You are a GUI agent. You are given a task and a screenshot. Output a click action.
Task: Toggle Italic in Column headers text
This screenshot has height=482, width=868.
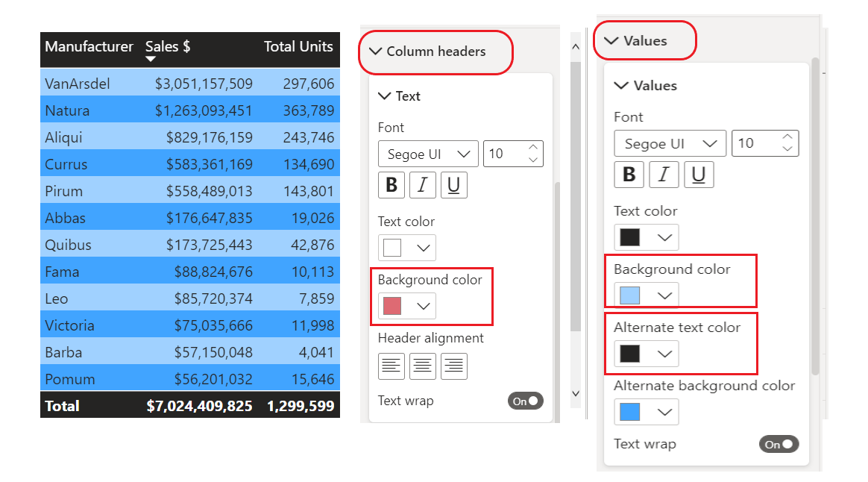[422, 184]
